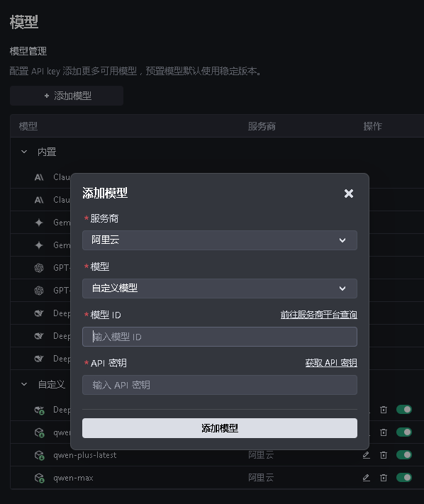The width and height of the screenshot is (424, 504).
Task: Click the trash icon in second custom row
Action: click(384, 432)
